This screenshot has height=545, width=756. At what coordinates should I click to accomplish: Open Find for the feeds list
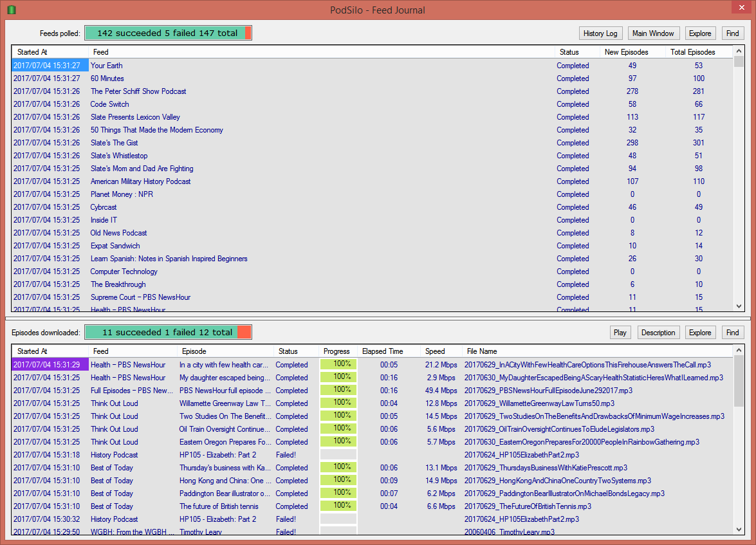733,33
